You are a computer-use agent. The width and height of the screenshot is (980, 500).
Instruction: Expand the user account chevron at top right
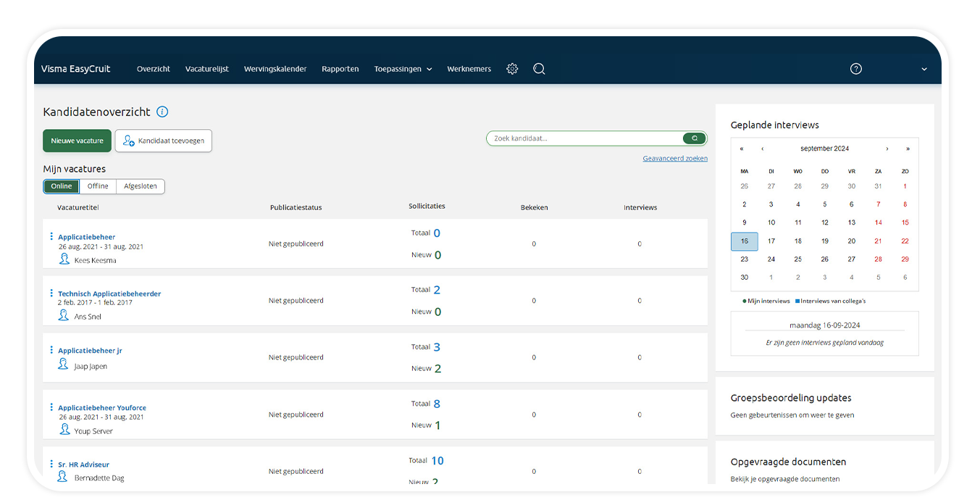[924, 69]
